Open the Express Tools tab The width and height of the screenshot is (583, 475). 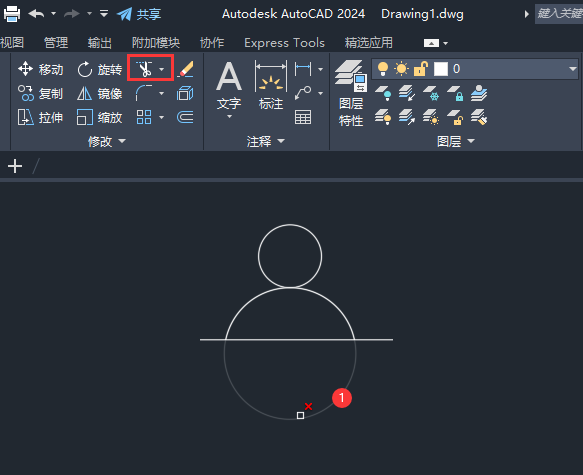[x=284, y=43]
